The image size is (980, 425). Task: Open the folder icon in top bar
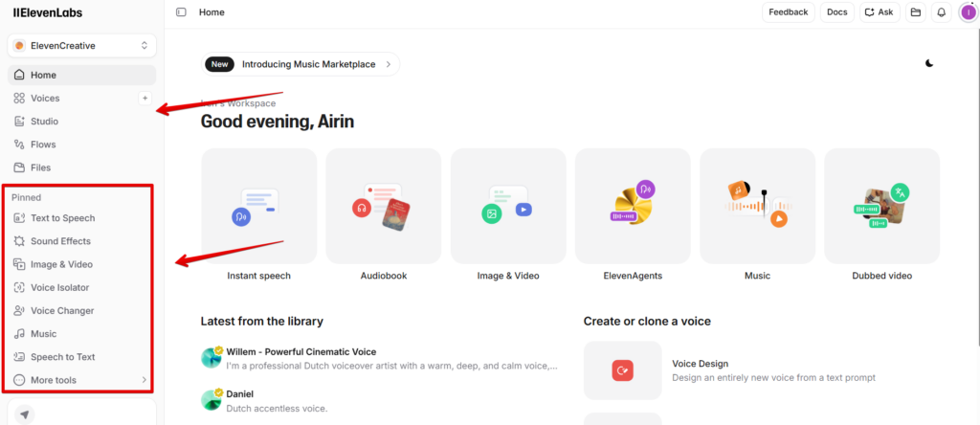(916, 11)
